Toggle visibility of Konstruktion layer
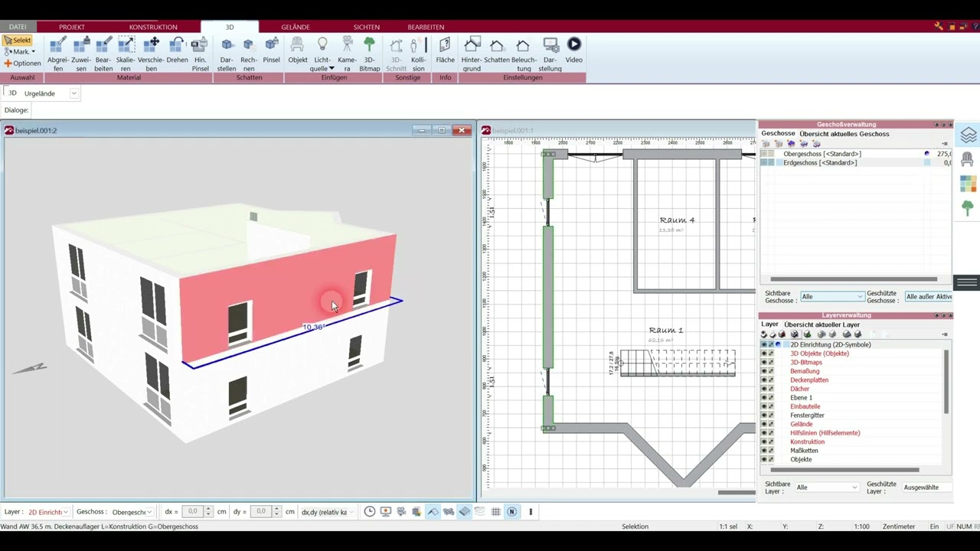The image size is (980, 551). pyautogui.click(x=764, y=442)
